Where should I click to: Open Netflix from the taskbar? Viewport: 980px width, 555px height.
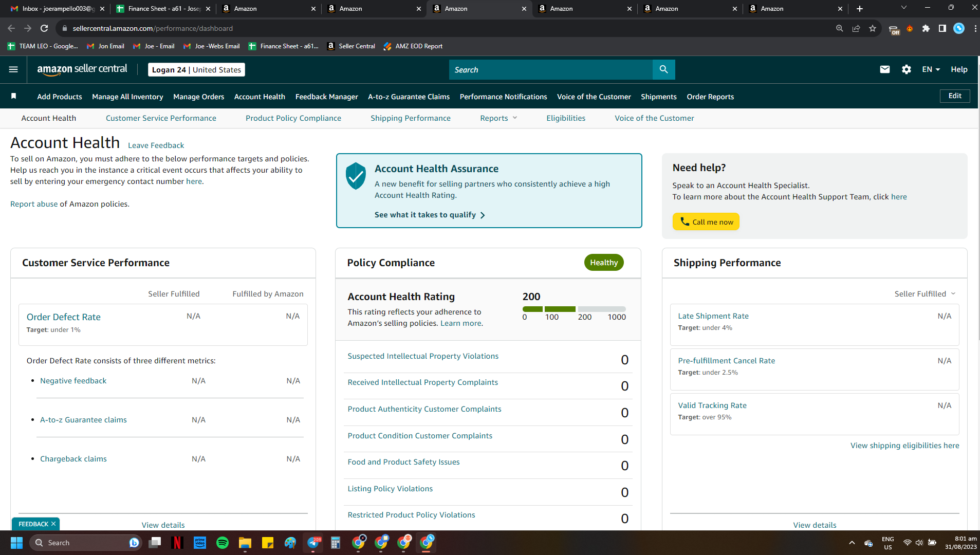177,543
